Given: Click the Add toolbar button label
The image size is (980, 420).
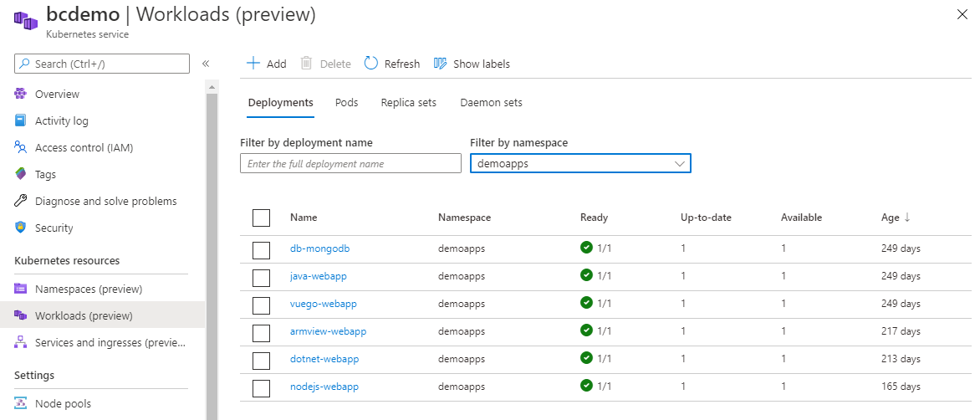Looking at the screenshot, I should [x=276, y=64].
